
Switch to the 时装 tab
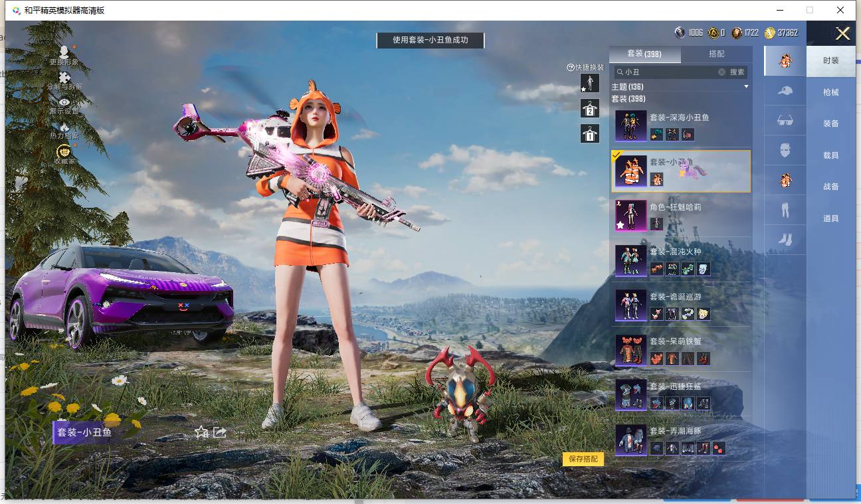tap(831, 60)
